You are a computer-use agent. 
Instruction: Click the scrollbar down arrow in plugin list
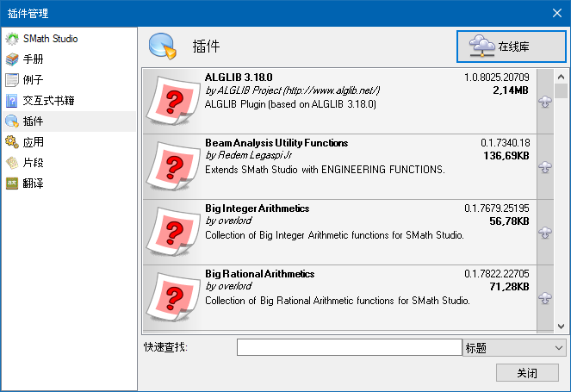pos(561,326)
